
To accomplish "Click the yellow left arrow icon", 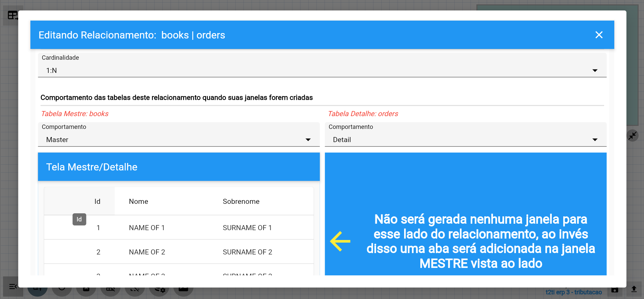I will [340, 241].
